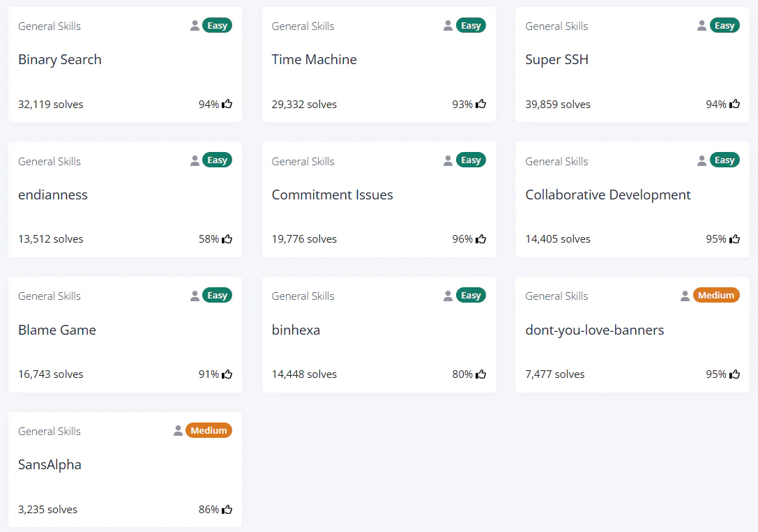Click the 93% rating on Time Machine
Screen dimensions: 758x532
click(x=462, y=105)
